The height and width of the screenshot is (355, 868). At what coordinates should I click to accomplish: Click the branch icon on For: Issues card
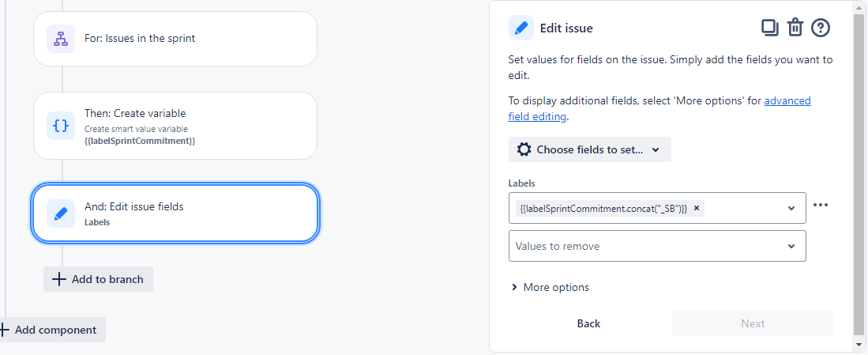click(61, 39)
